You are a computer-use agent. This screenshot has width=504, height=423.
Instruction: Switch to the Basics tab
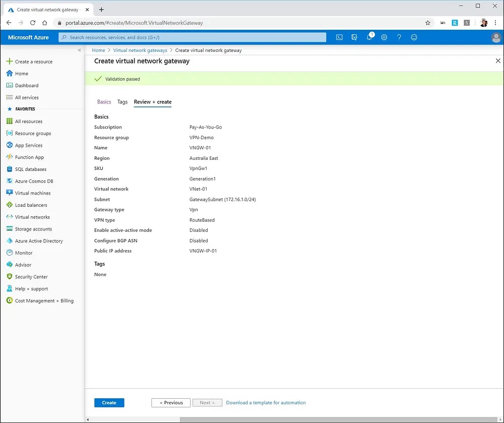pos(104,102)
